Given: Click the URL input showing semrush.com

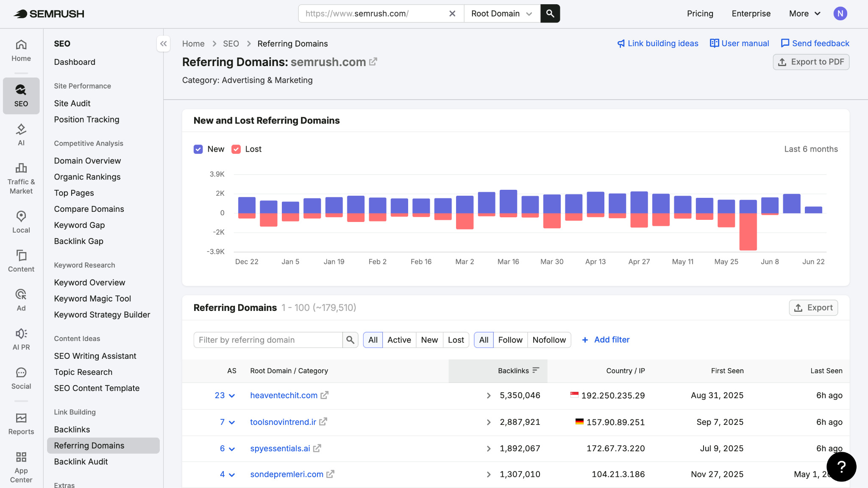Looking at the screenshot, I should 373,14.
